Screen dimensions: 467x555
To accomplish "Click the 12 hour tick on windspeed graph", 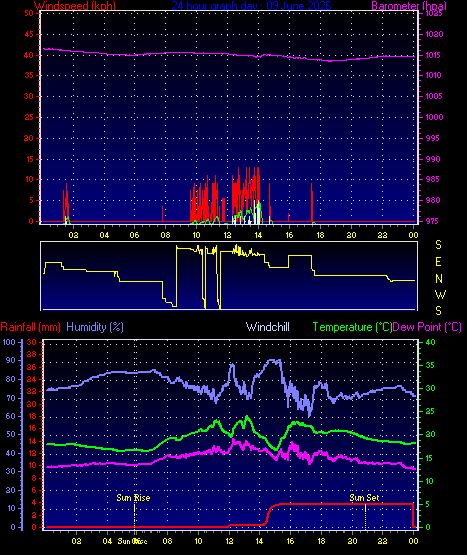I will tap(227, 235).
